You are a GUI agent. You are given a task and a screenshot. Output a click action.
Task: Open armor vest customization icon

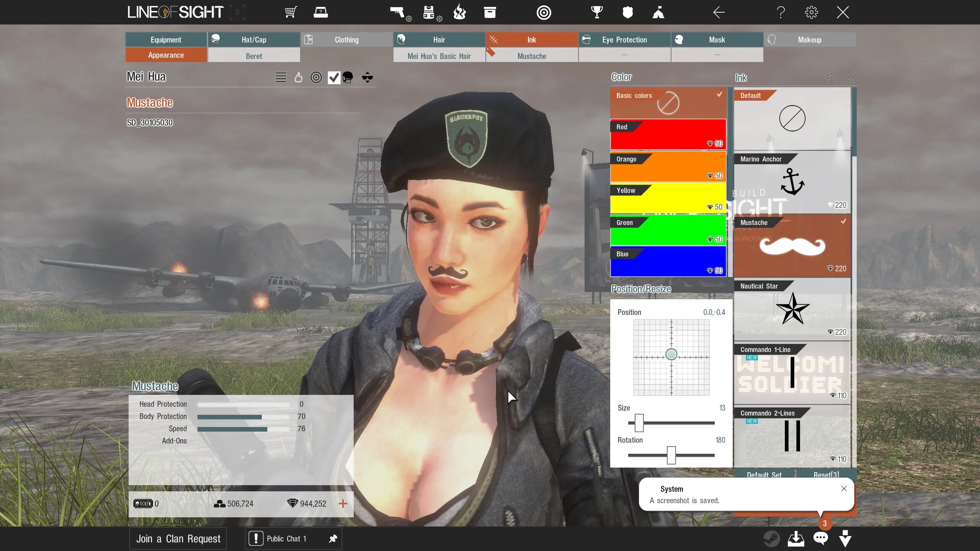coord(432,13)
